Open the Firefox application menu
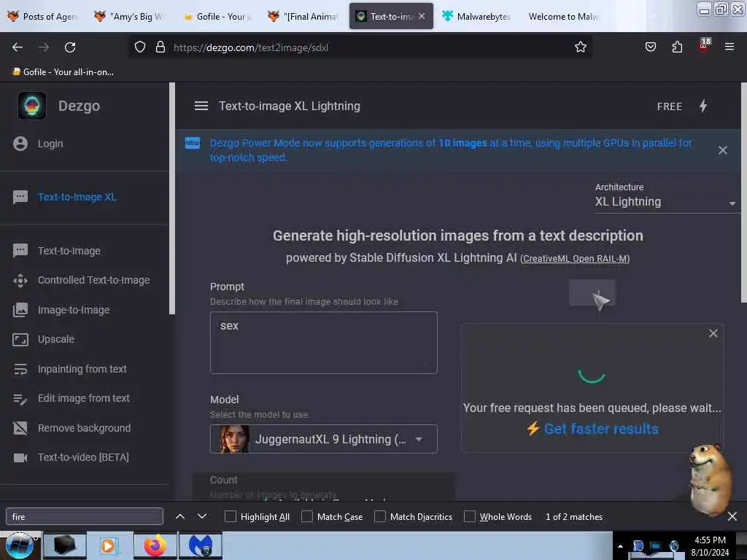Image resolution: width=747 pixels, height=560 pixels. 729,47
